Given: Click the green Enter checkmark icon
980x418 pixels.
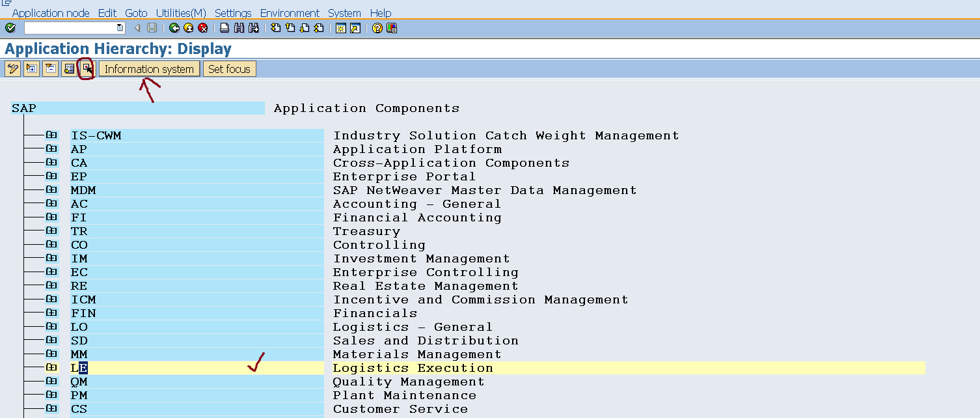Looking at the screenshot, I should pyautogui.click(x=10, y=28).
